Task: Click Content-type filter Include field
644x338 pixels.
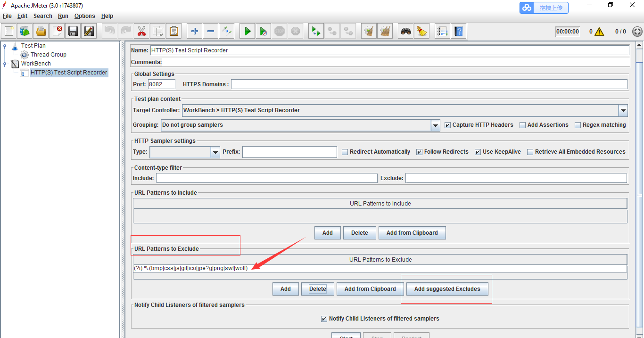Action: [267, 178]
